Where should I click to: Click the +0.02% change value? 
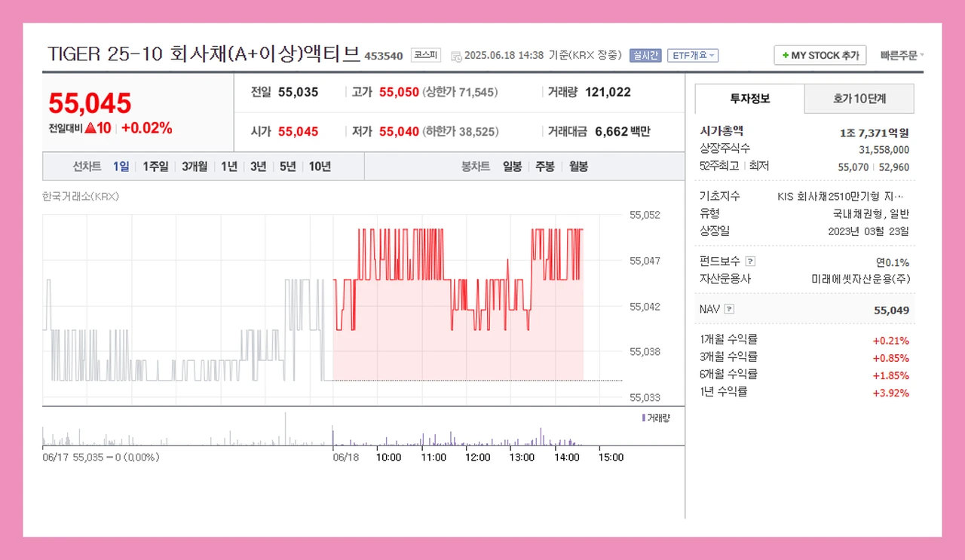click(146, 128)
